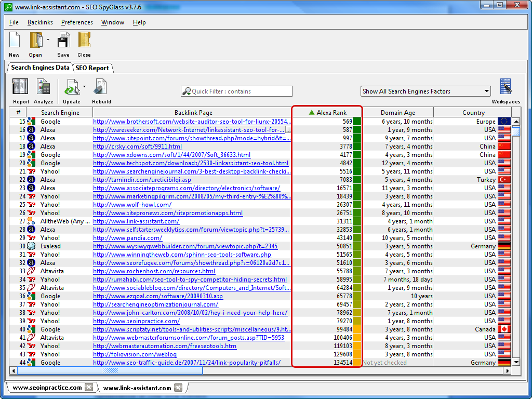Image resolution: width=532 pixels, height=399 pixels.
Task: Click the New project toolbar icon
Action: [14, 40]
